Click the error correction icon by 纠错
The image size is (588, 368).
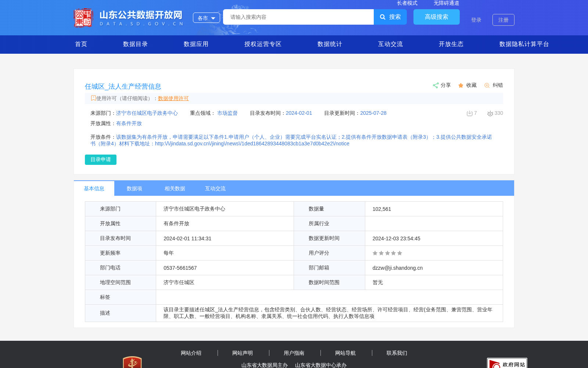[x=487, y=85]
